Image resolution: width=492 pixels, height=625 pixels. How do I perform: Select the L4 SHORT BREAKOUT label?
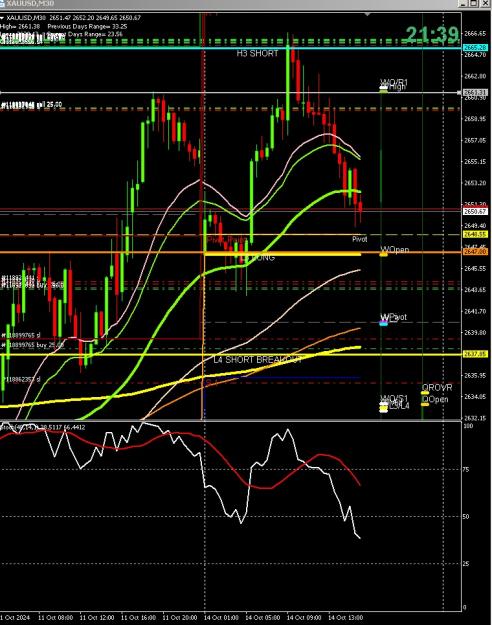pos(258,360)
